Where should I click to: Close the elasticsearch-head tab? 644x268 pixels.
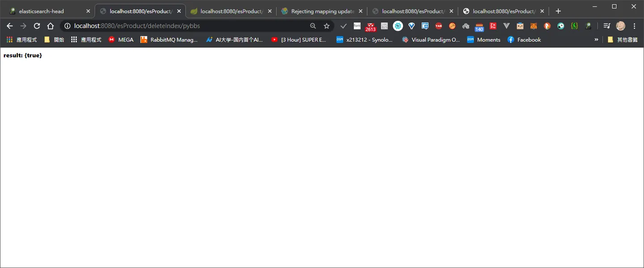tap(88, 11)
